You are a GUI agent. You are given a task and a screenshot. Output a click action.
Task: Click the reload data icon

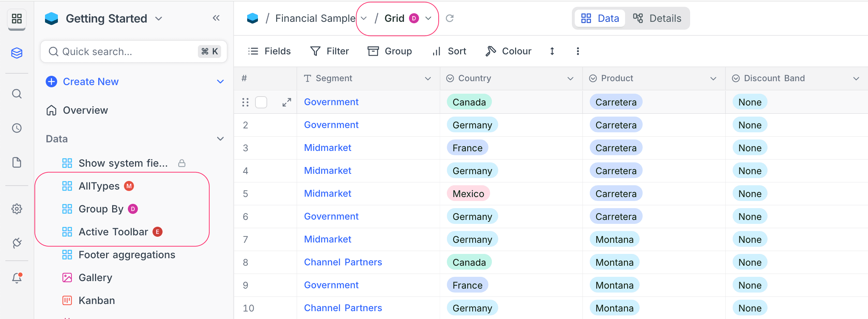(450, 18)
